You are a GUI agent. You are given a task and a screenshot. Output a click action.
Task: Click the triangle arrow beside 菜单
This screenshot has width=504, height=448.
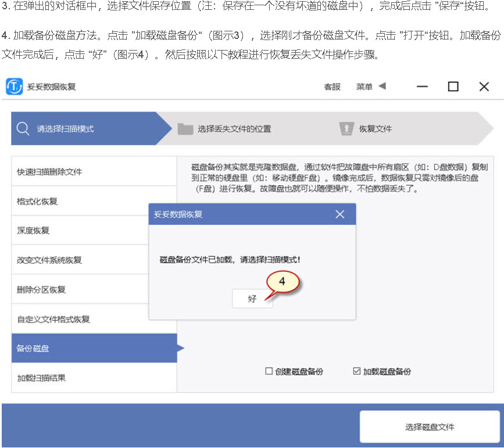(x=382, y=86)
